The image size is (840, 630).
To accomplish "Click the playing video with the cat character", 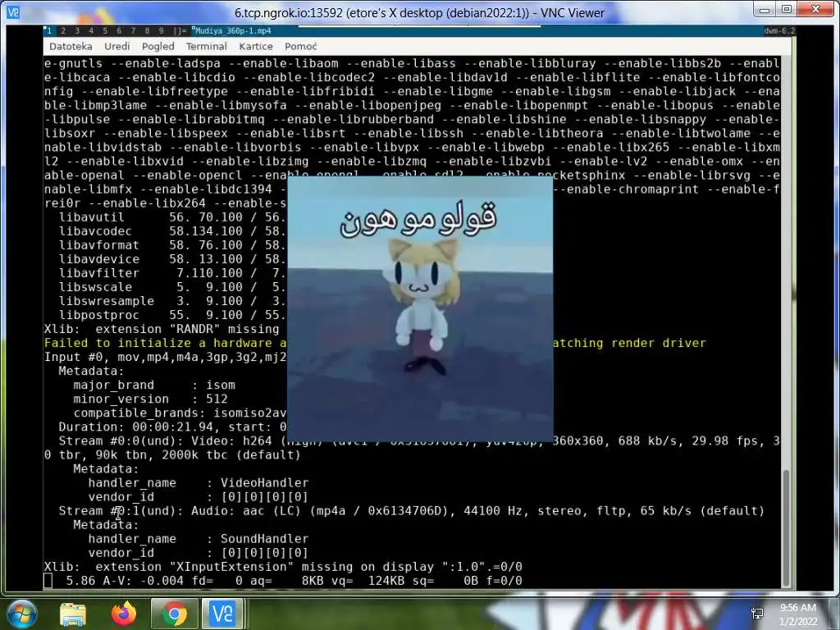I will 420,309.
